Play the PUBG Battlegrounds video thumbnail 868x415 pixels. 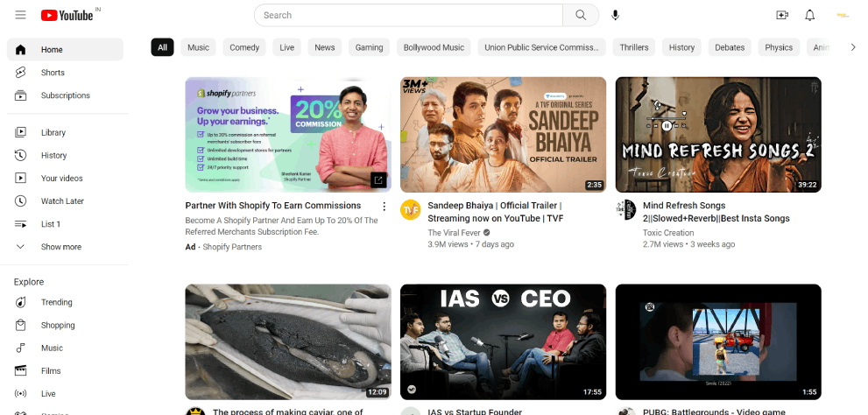click(x=718, y=342)
